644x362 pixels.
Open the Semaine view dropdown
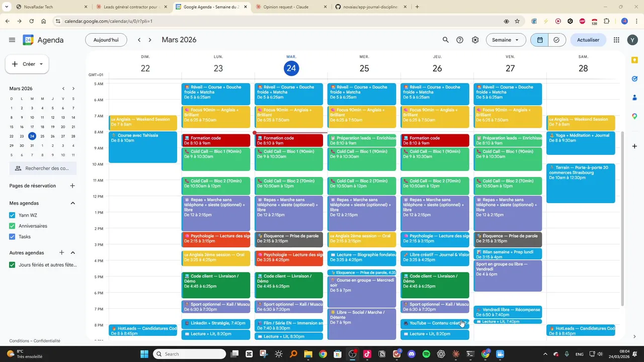(x=506, y=40)
